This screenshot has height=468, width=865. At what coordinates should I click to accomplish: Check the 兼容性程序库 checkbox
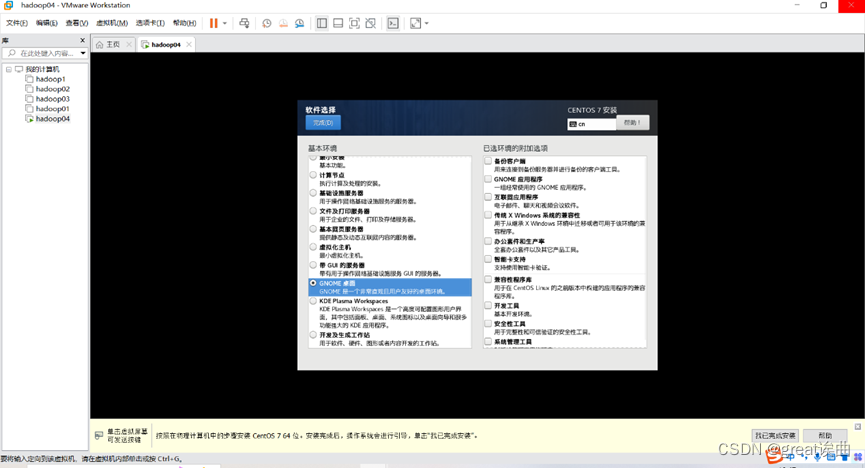pyautogui.click(x=488, y=280)
